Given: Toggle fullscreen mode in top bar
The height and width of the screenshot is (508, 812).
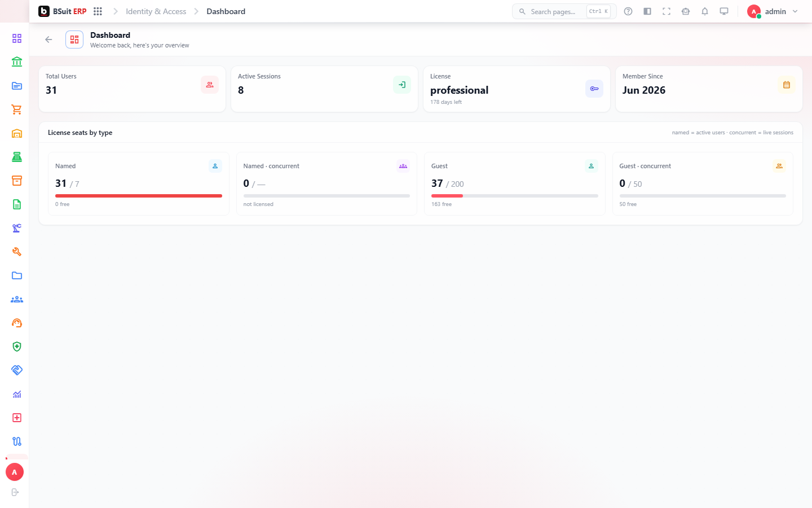Looking at the screenshot, I should 667,11.
